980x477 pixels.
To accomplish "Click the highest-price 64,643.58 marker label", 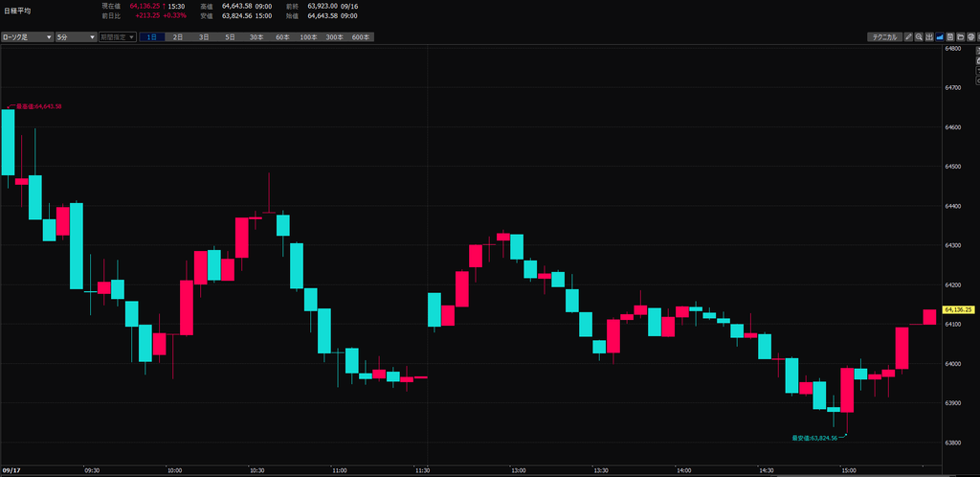I will pyautogui.click(x=38, y=106).
